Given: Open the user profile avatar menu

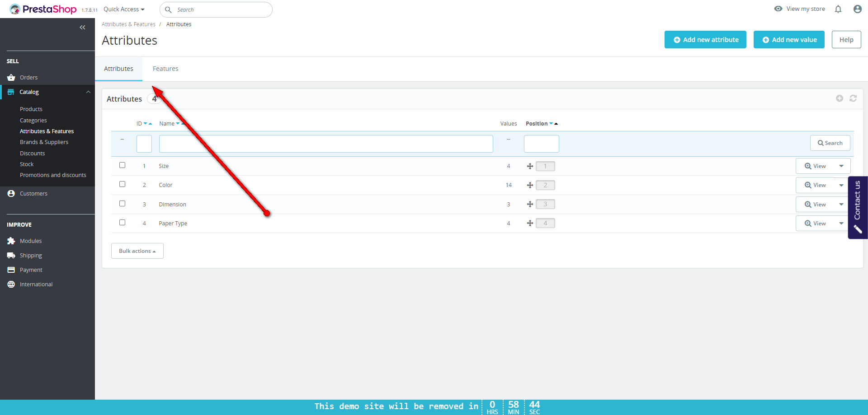Looking at the screenshot, I should coord(858,9).
